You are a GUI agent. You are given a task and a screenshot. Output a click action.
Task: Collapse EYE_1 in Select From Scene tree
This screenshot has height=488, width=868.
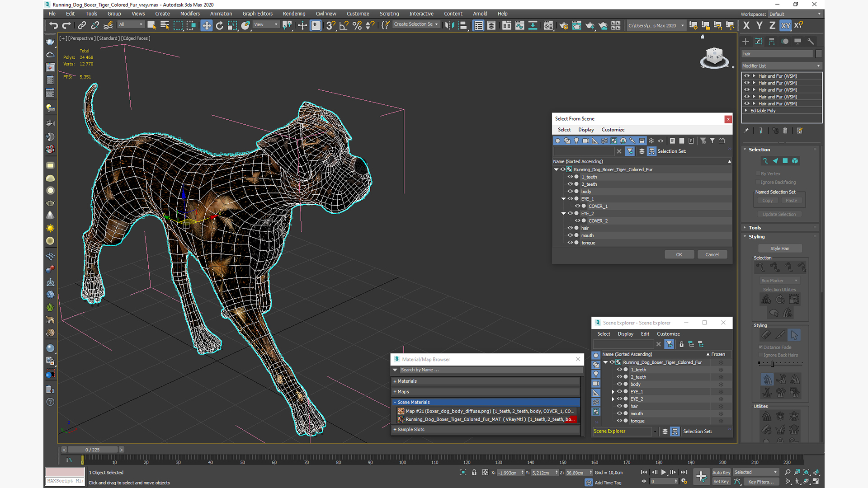563,199
